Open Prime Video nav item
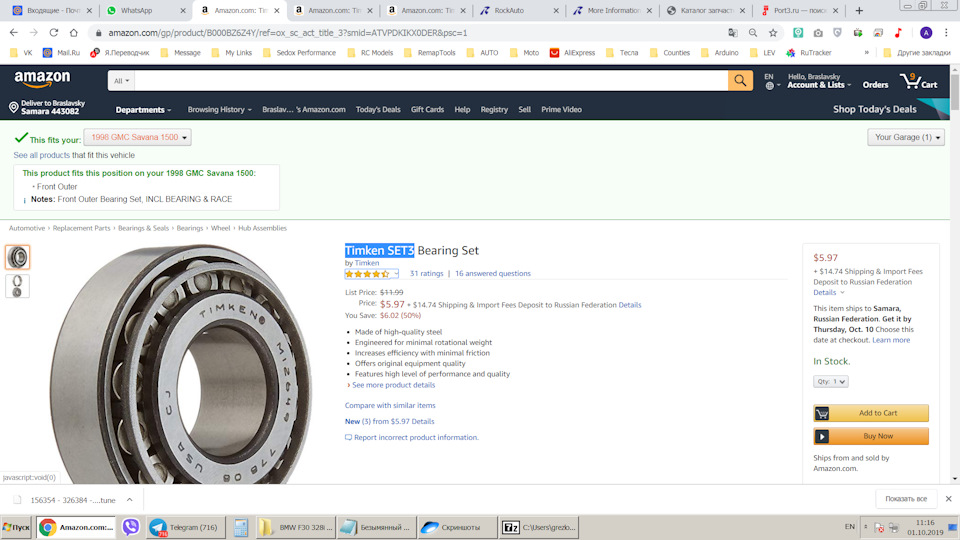The width and height of the screenshot is (960, 540). pos(561,110)
